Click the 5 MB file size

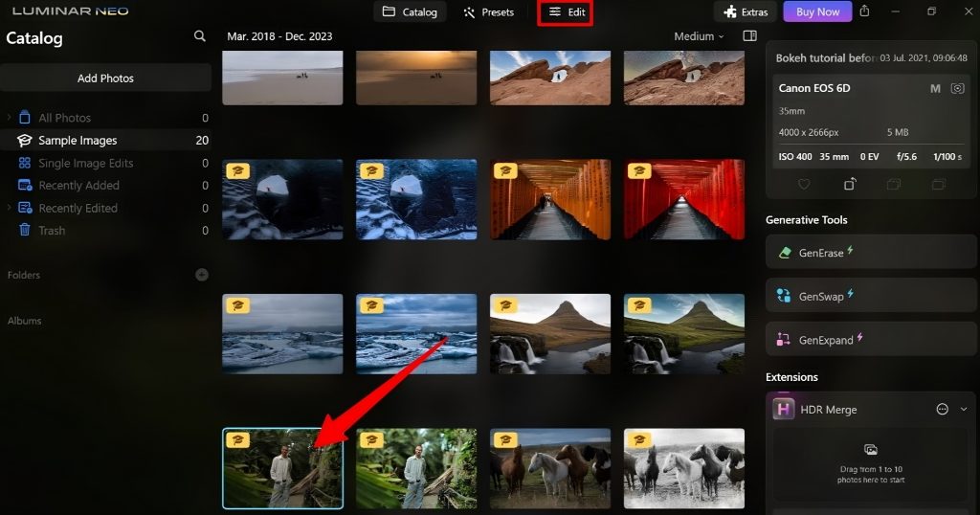(x=898, y=132)
